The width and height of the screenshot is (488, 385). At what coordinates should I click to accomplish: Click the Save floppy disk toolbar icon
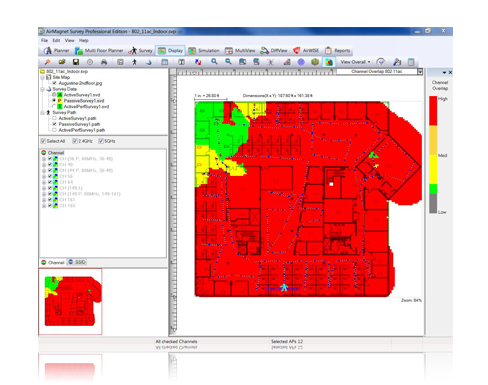pyautogui.click(x=76, y=62)
